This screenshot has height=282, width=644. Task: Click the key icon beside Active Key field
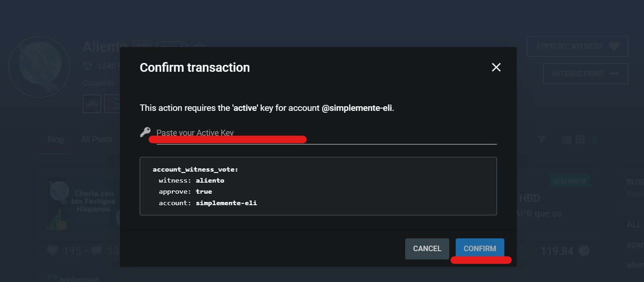[145, 132]
